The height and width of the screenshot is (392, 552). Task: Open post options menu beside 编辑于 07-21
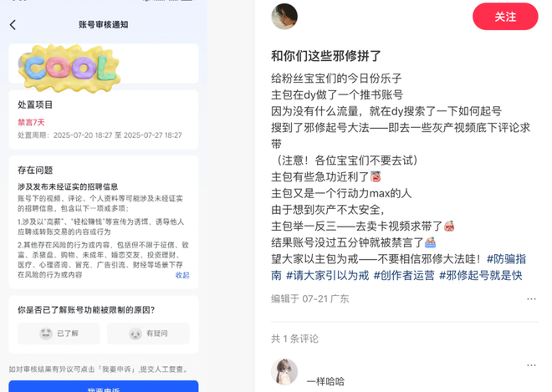(531, 298)
